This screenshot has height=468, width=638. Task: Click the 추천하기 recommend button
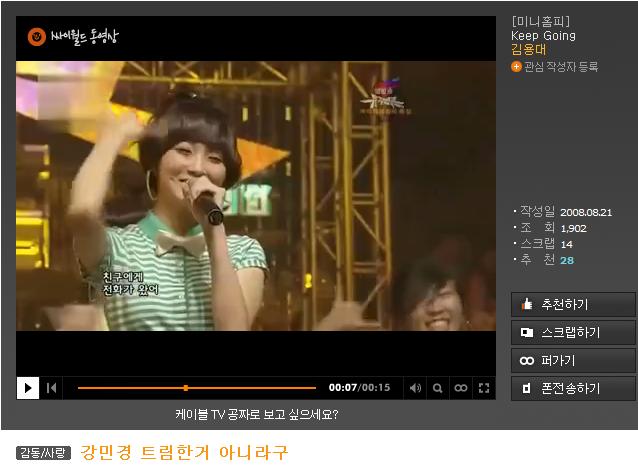[573, 304]
